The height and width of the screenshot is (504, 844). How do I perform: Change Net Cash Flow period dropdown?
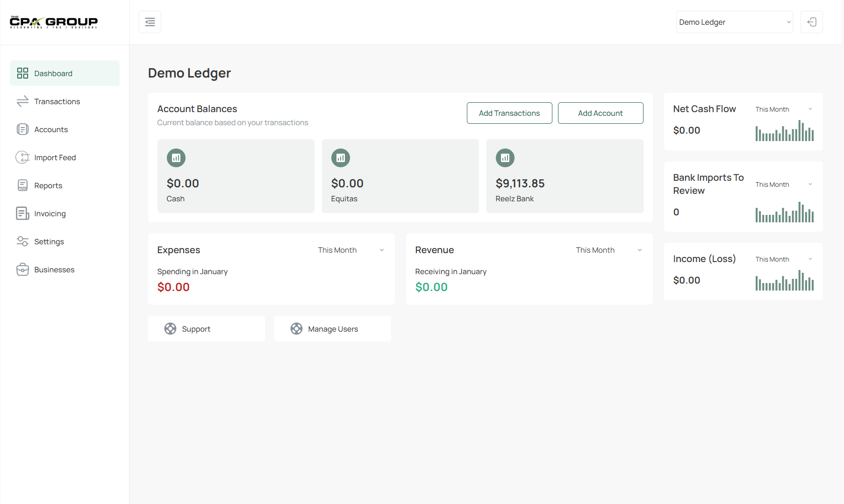point(784,109)
